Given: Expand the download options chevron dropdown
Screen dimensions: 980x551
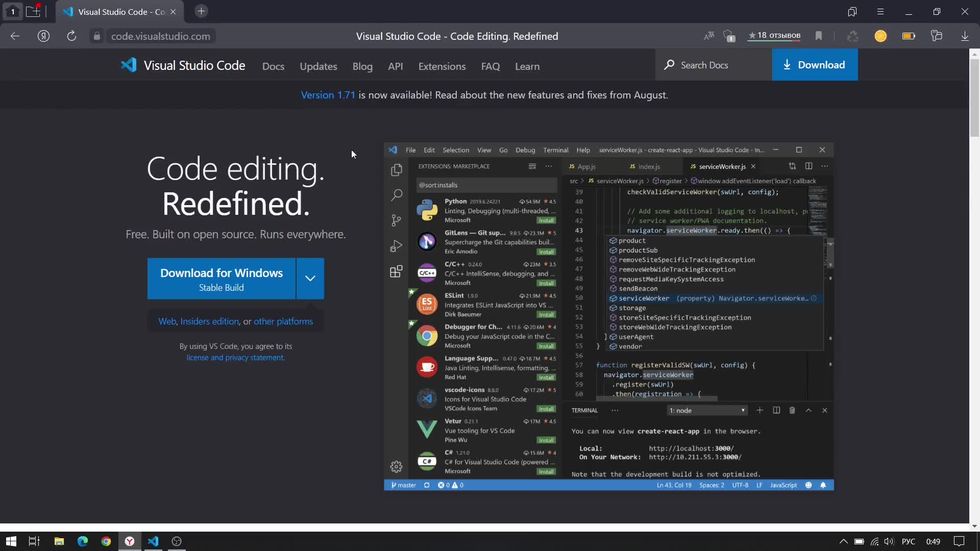Looking at the screenshot, I should [310, 279].
